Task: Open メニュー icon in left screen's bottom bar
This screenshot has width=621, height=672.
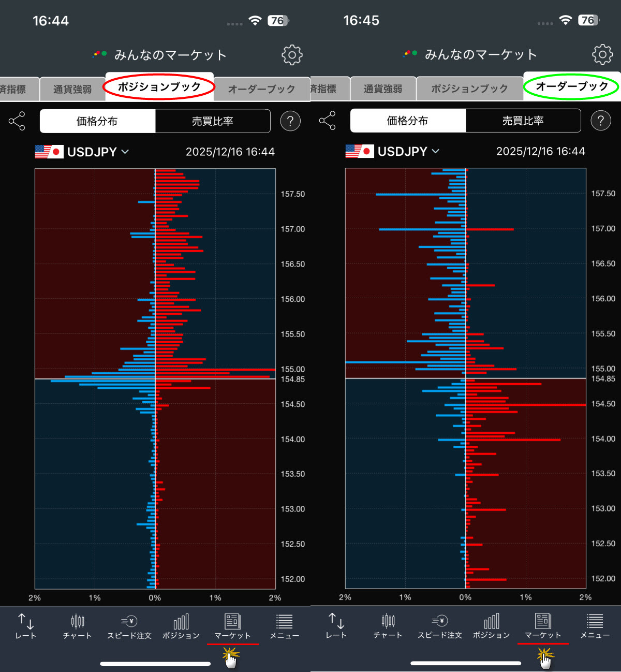Action: coord(284,626)
